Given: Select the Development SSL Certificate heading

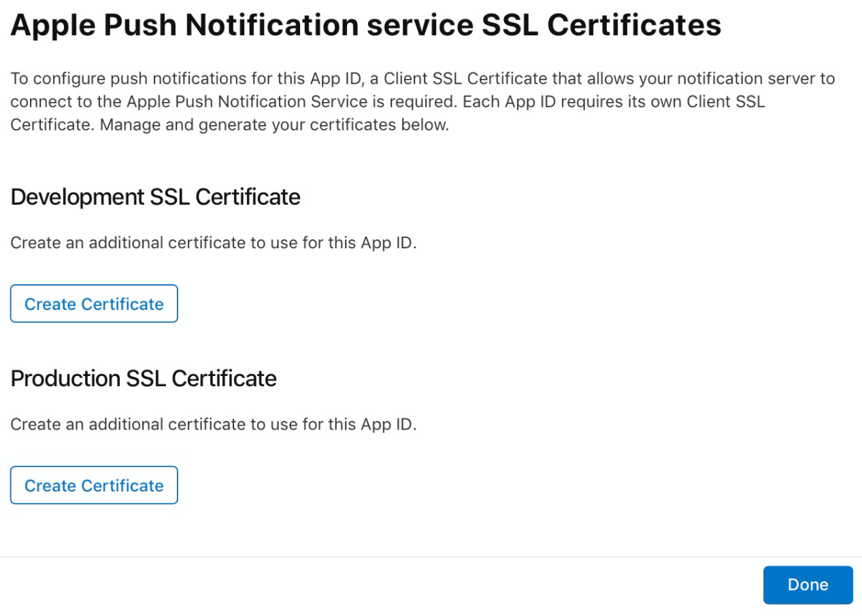Looking at the screenshot, I should pyautogui.click(x=156, y=197).
